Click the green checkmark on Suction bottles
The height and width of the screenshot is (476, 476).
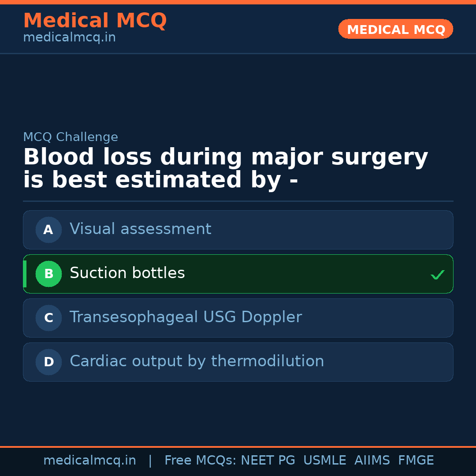438,275
